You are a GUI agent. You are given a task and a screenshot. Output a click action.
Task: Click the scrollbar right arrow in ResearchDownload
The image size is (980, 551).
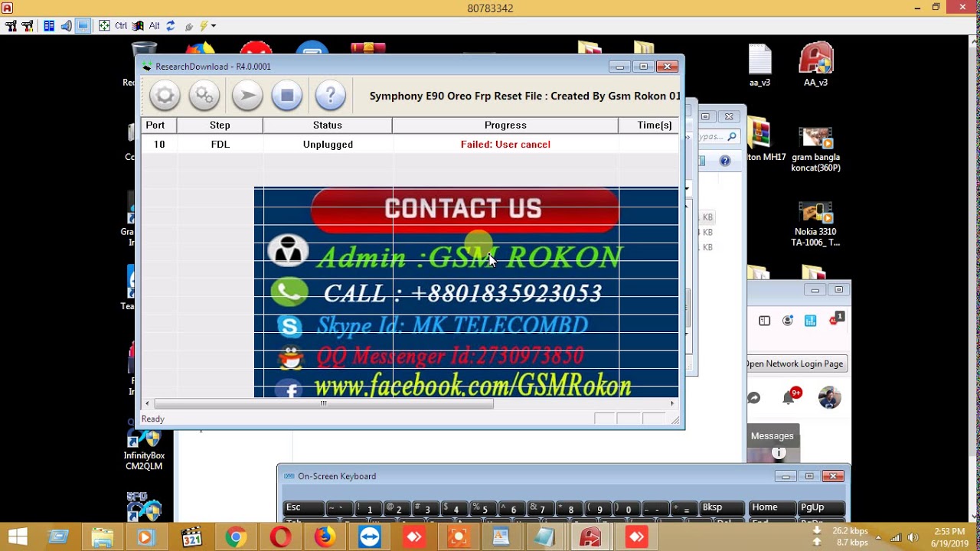pyautogui.click(x=673, y=403)
